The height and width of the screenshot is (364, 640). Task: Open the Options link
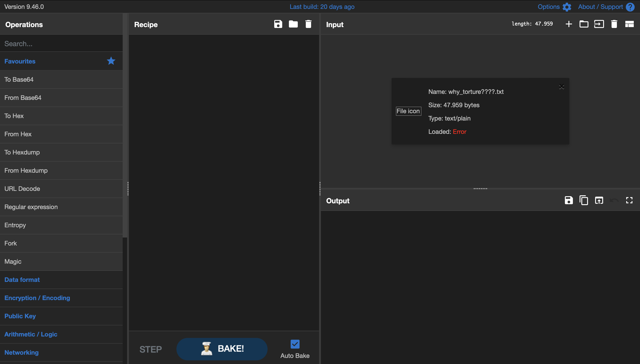click(x=549, y=7)
